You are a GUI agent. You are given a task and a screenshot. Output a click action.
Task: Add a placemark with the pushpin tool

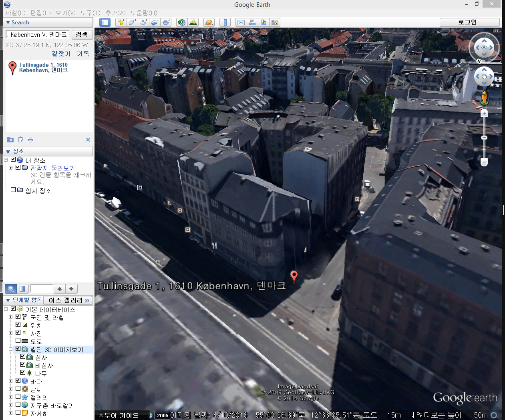coord(121,22)
